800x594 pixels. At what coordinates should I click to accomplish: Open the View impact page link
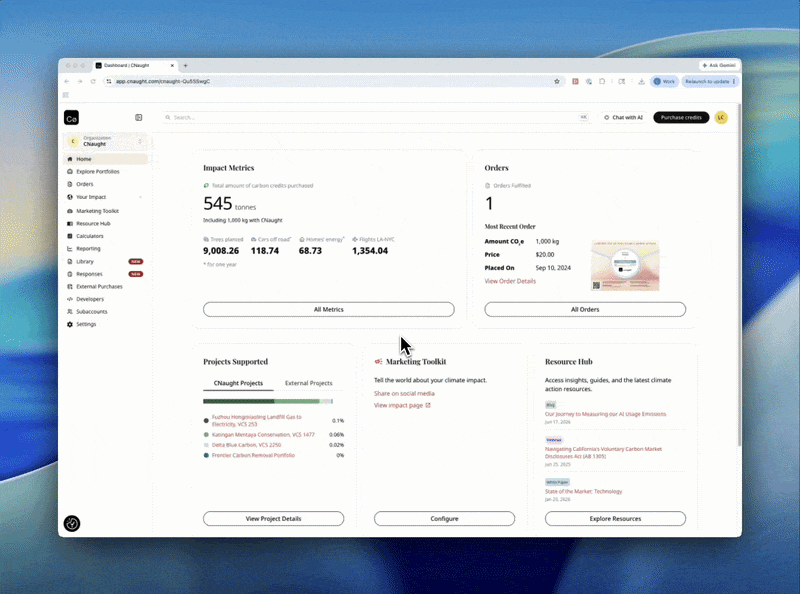pyautogui.click(x=402, y=405)
